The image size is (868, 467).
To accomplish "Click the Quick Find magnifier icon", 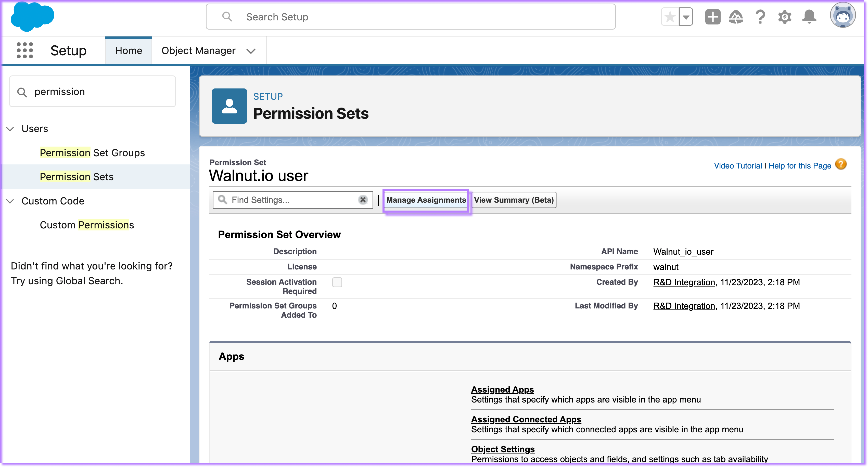I will (x=22, y=92).
